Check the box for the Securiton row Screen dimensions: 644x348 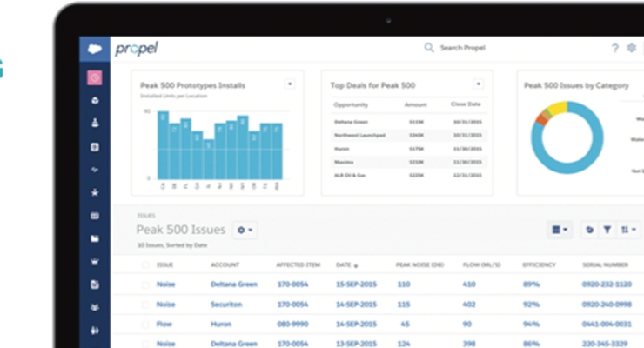145,304
